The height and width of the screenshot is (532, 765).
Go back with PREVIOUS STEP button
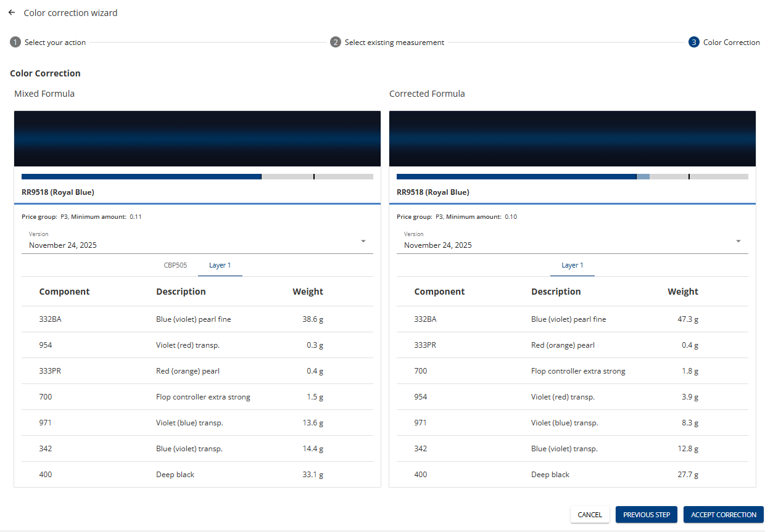(x=647, y=515)
